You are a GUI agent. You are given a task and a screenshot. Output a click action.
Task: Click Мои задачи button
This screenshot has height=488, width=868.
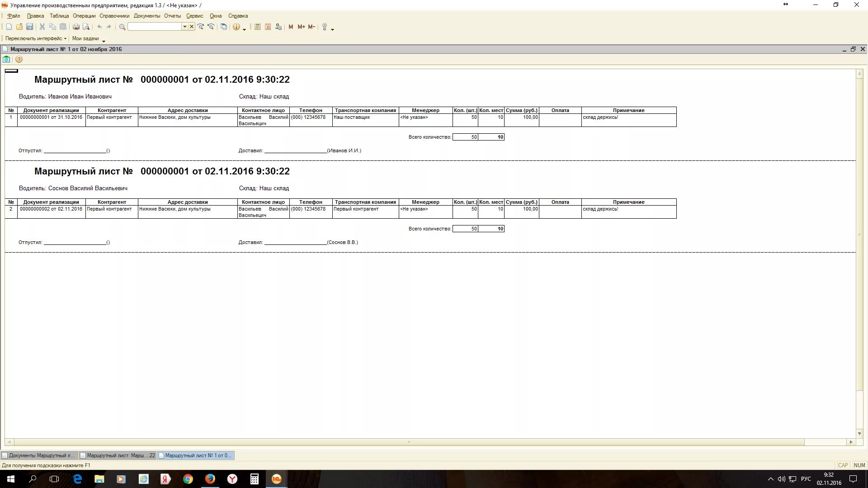tap(85, 38)
